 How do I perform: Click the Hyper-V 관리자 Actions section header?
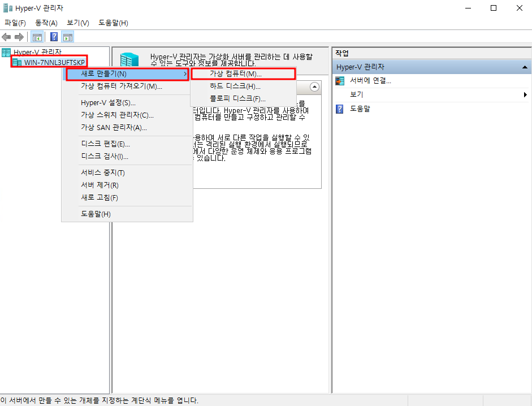(431, 67)
